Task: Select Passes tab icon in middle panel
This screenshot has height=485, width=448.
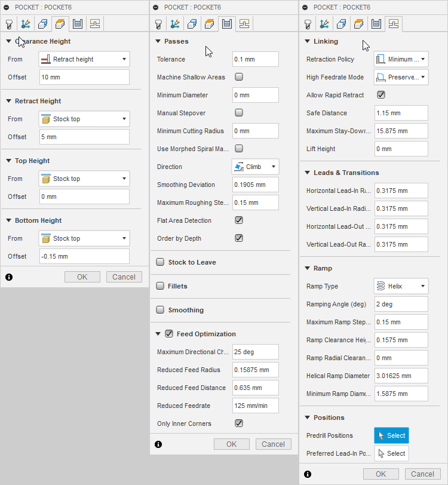Action: [x=227, y=24]
